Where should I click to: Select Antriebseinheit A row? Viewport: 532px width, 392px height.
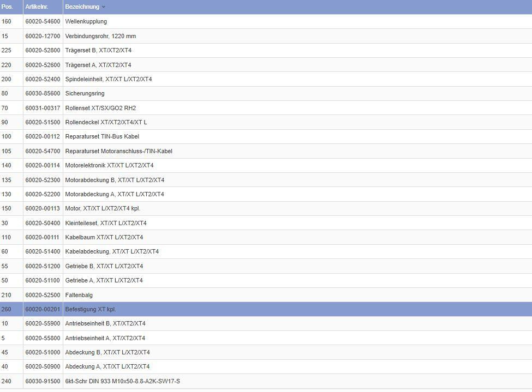105,338
